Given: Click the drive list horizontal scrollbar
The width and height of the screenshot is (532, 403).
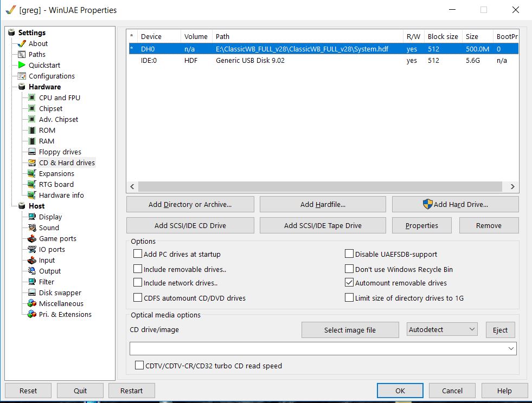Looking at the screenshot, I should pyautogui.click(x=320, y=186).
